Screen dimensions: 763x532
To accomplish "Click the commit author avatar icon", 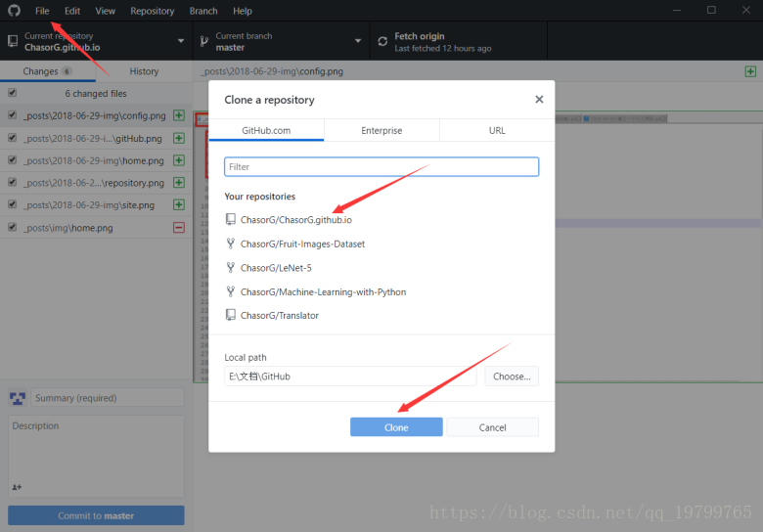I will [x=18, y=398].
